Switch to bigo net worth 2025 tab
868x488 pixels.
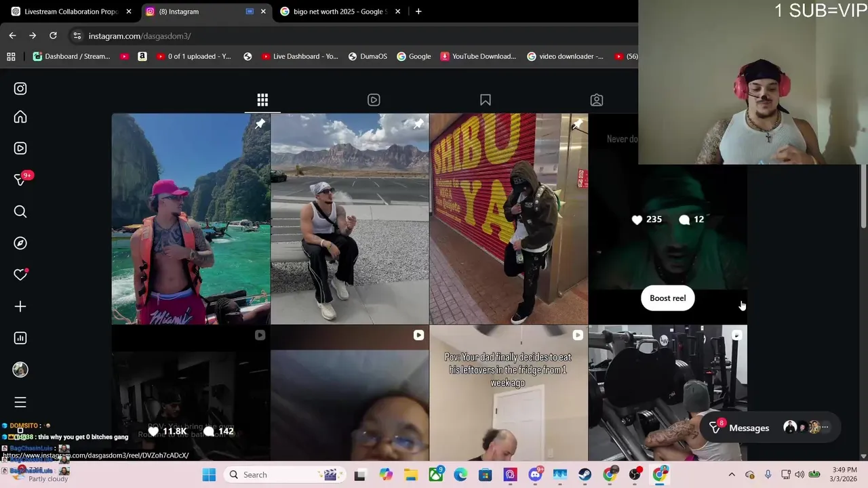click(x=339, y=12)
